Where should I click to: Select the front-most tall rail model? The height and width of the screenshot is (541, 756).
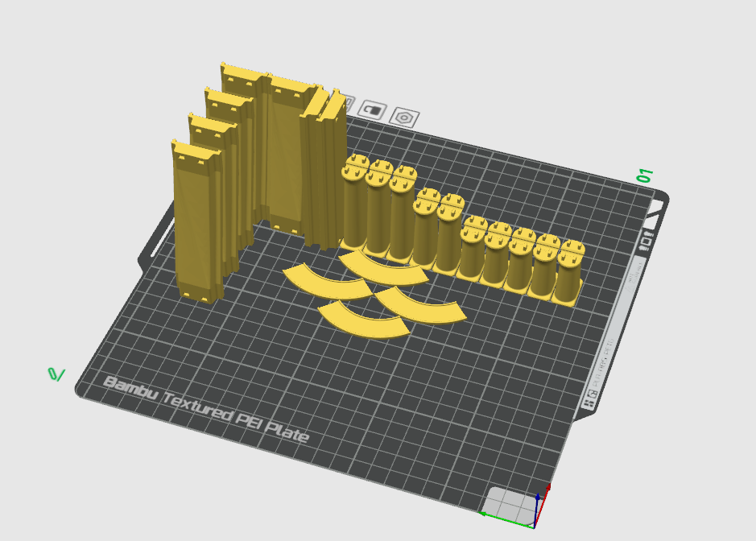198,222
